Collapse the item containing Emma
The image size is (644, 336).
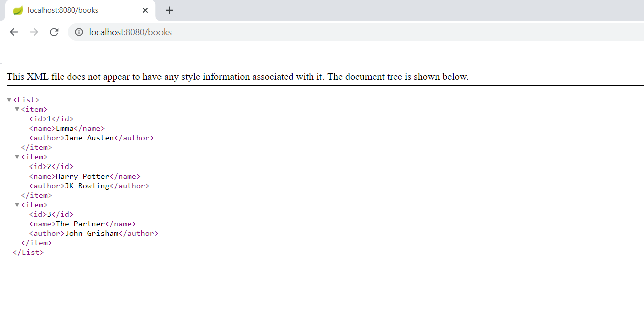[x=17, y=109]
